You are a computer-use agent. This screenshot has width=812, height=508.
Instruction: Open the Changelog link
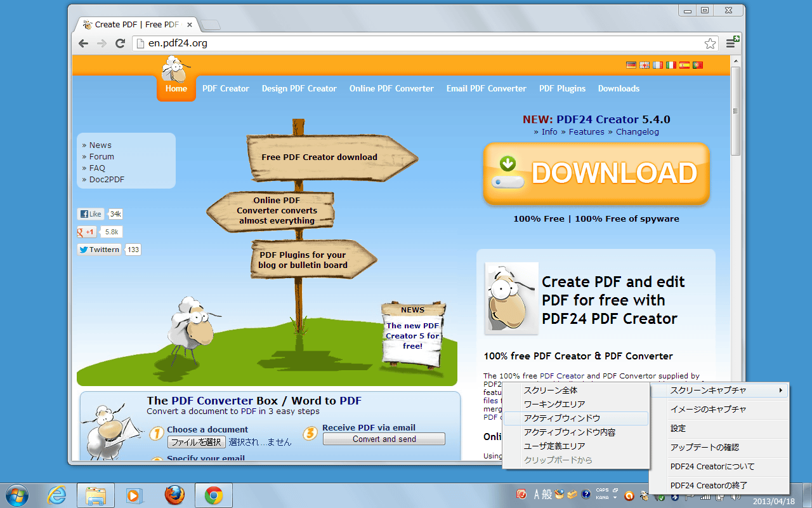638,131
